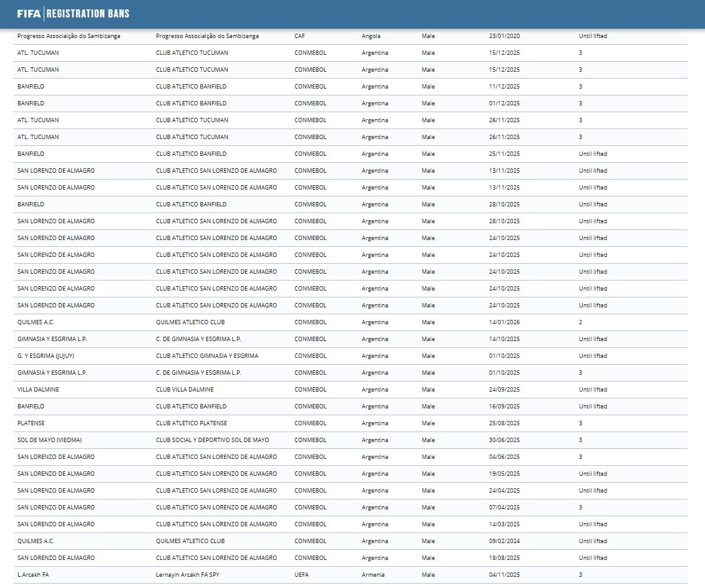Click the Quilmes ban dated 09/02/2024
Screen dimensions: 705x588
[x=504, y=541]
